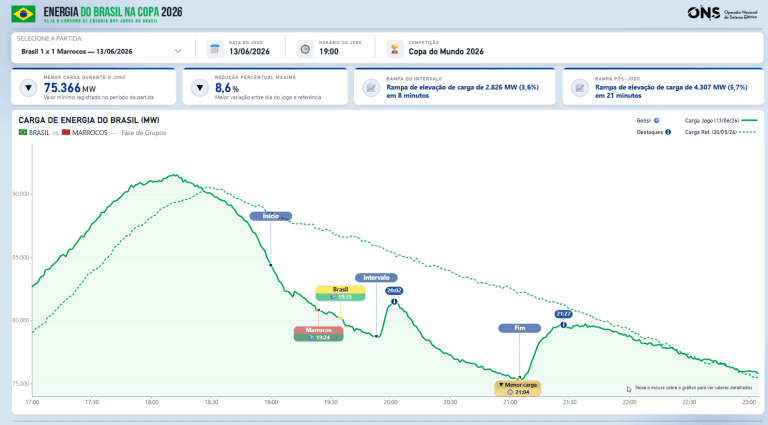Click the Copa do Mundo 2026 text
This screenshot has width=768, height=425.
click(446, 51)
